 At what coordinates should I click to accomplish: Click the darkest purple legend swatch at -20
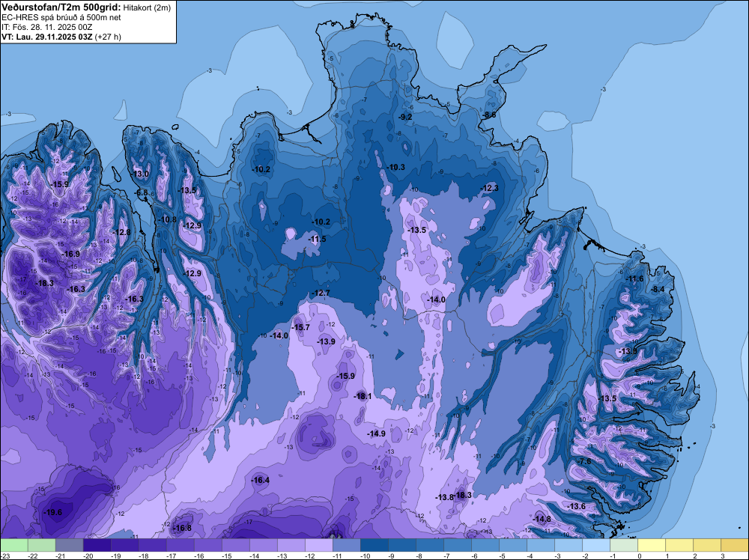[x=97, y=545]
